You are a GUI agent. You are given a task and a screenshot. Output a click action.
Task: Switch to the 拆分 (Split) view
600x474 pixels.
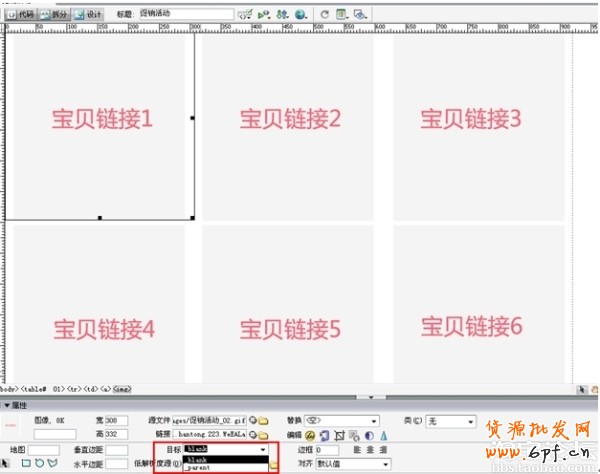tap(56, 15)
